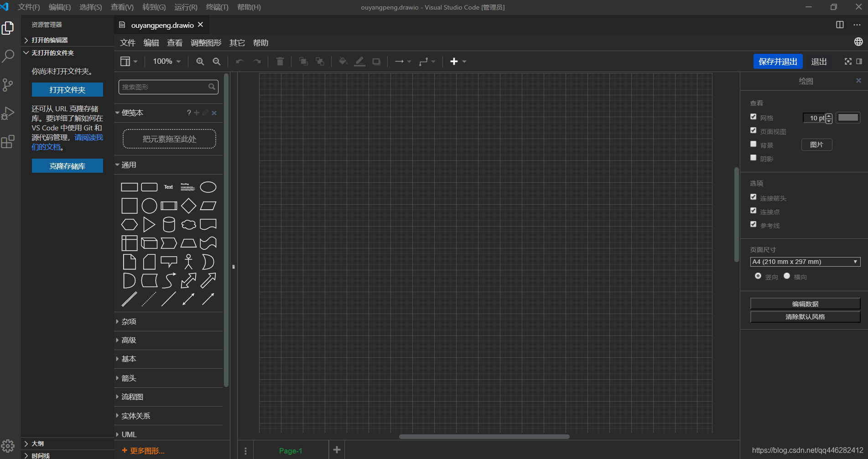Open Run and Debug view
868x459 pixels.
pyautogui.click(x=8, y=113)
